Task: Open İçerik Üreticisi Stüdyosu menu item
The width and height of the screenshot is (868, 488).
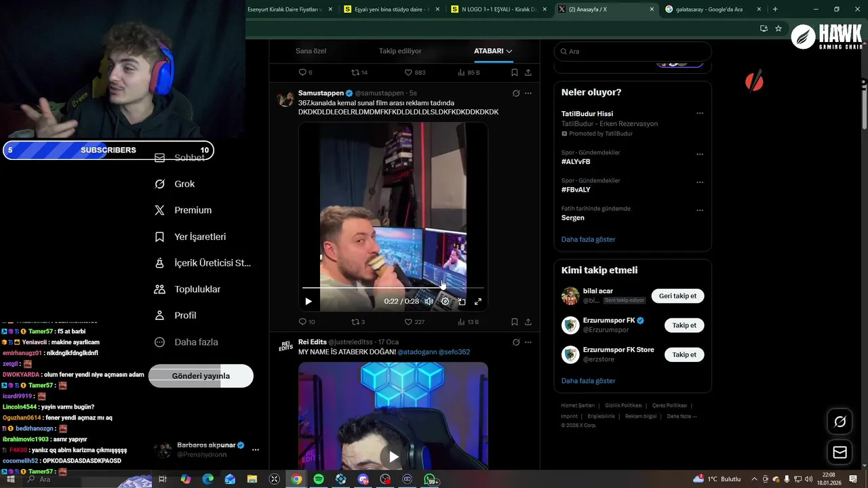Action: pos(203,263)
